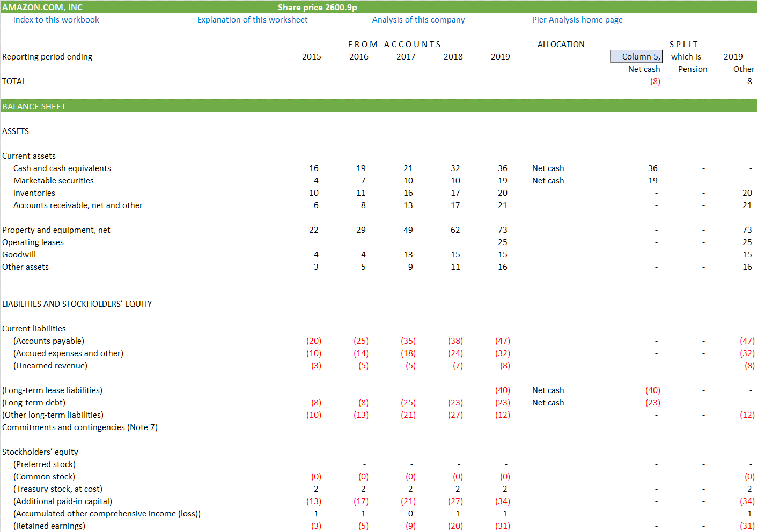Click 2018 Retained earnings value (20)
Screen dimensions: 757x532
(455, 526)
